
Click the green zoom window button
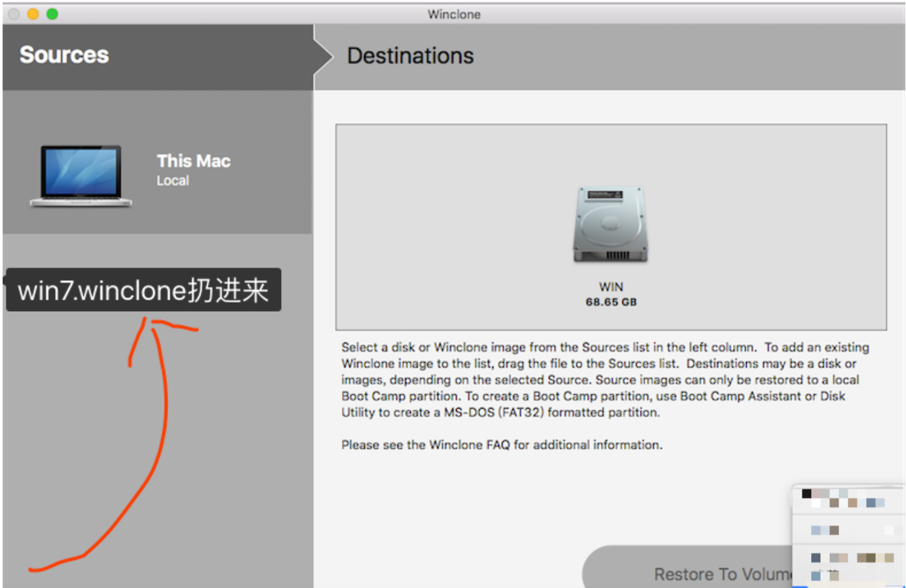[x=52, y=14]
